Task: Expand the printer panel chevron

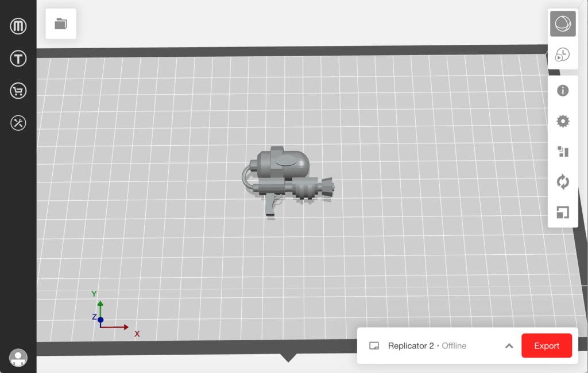Action: pos(509,345)
